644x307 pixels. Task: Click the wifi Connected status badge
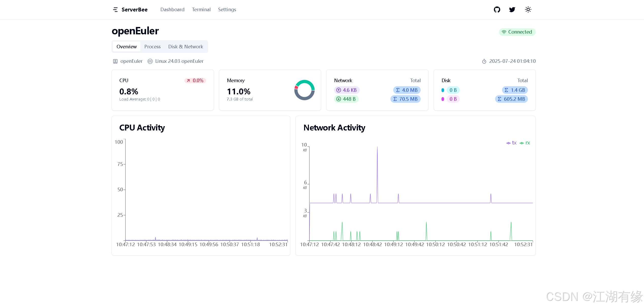click(517, 32)
